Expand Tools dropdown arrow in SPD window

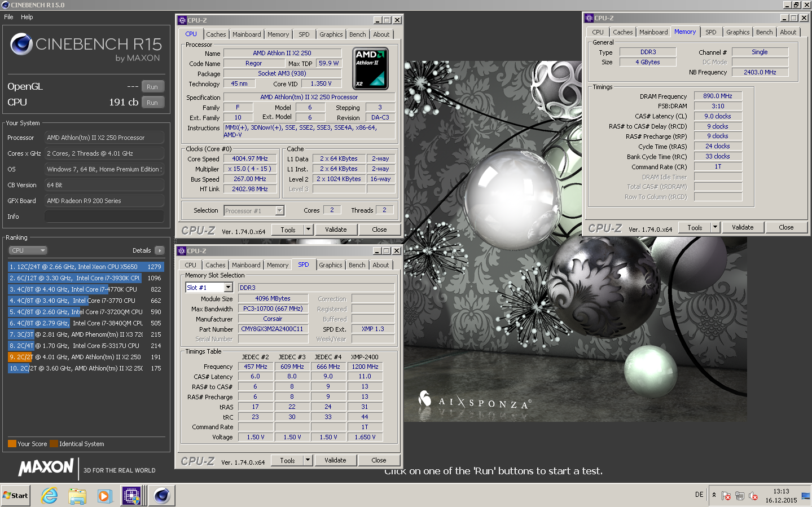pyautogui.click(x=308, y=460)
